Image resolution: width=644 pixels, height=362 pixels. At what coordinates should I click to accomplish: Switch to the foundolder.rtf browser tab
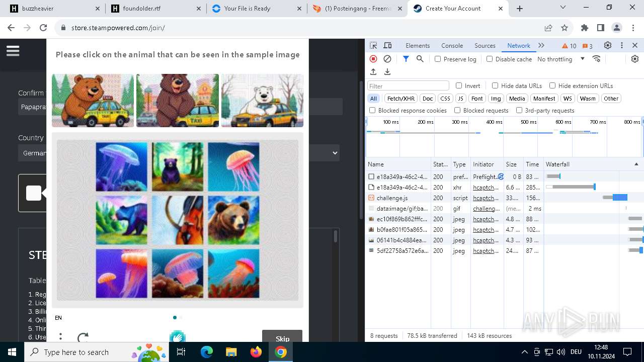pyautogui.click(x=156, y=9)
